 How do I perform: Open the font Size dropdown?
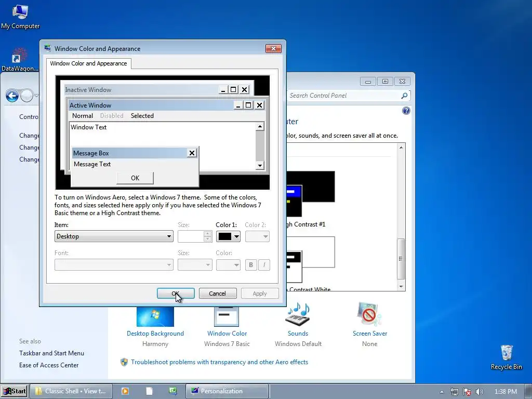195,264
